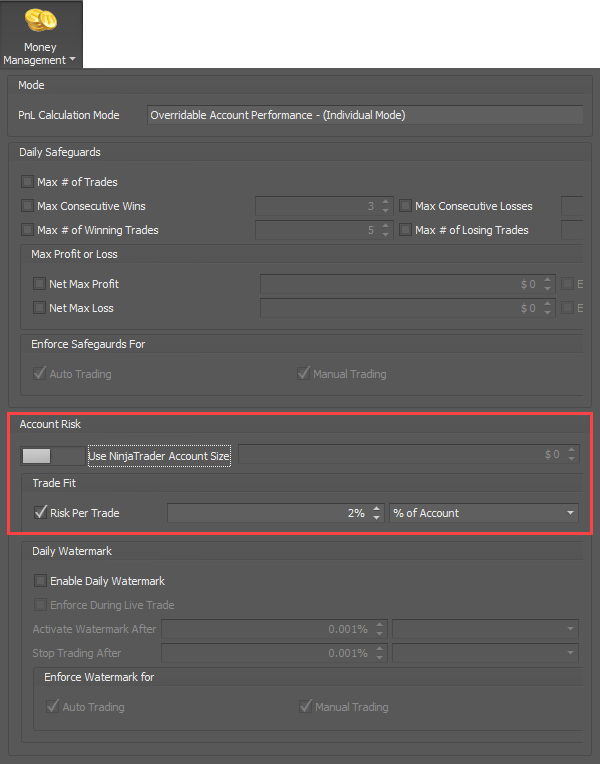The width and height of the screenshot is (600, 764).
Task: Increase the account size dollar value
Action: [x=571, y=450]
